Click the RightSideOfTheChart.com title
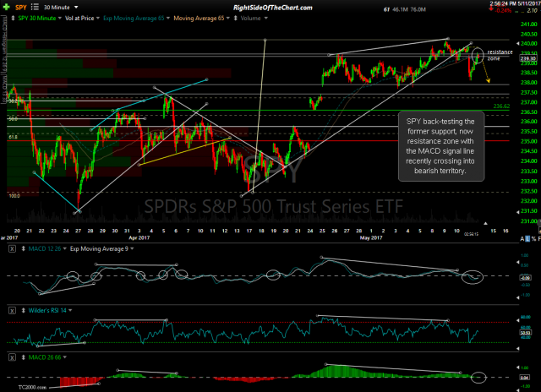 [x=272, y=8]
